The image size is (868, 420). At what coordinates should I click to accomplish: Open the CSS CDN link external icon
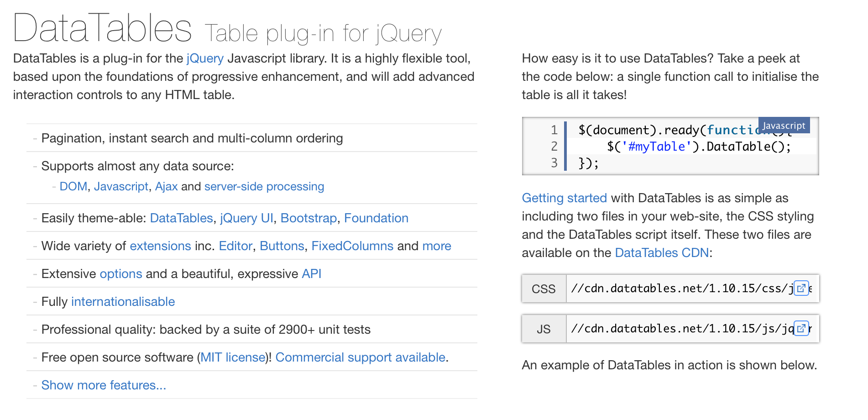click(x=801, y=289)
